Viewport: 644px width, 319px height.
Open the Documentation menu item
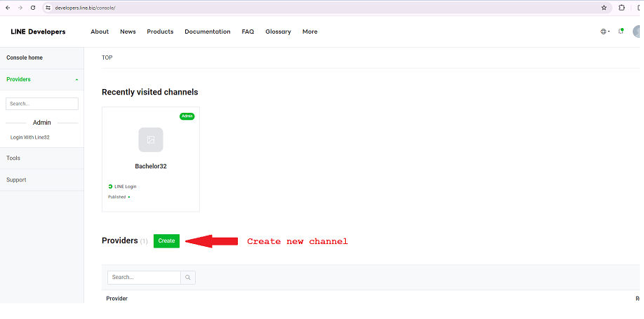pyautogui.click(x=207, y=32)
